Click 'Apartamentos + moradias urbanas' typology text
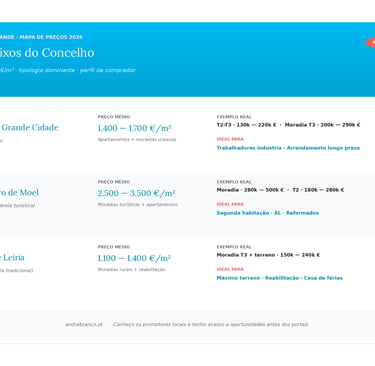Image resolution: width=375 pixels, height=366 pixels. (137, 139)
